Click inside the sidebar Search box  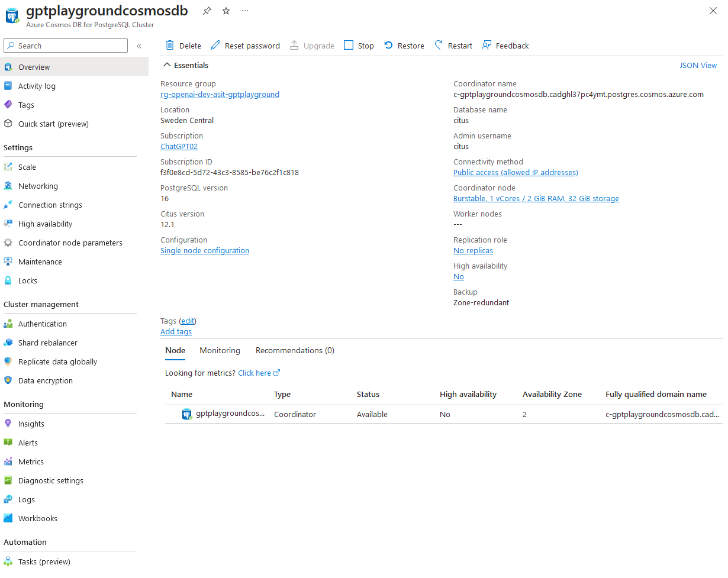[65, 46]
